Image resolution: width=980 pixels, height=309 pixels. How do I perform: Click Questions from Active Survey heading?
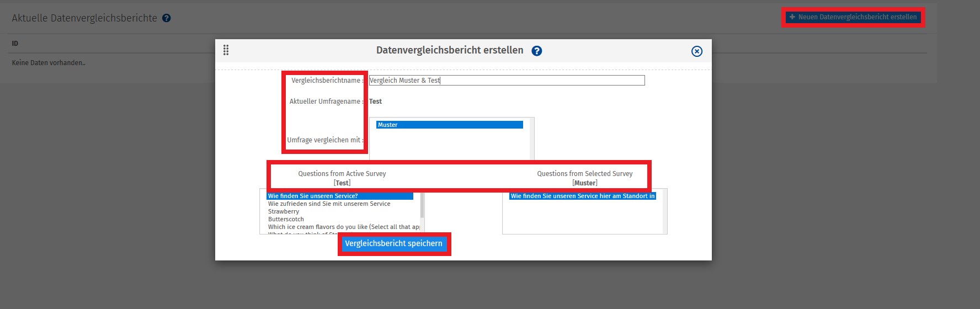tap(342, 174)
